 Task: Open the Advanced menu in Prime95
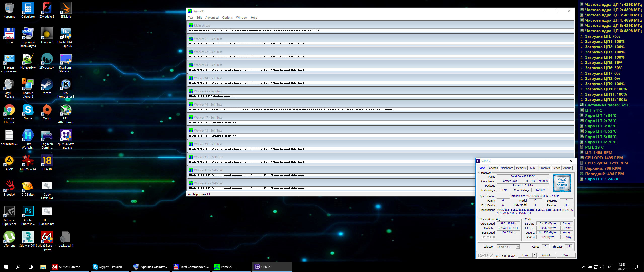tap(212, 18)
